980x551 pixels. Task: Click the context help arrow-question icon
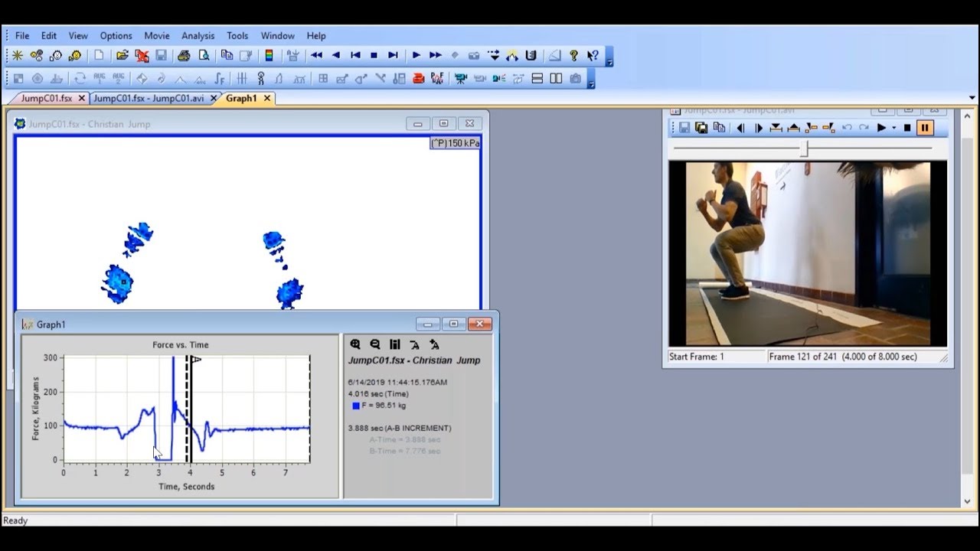[593, 55]
